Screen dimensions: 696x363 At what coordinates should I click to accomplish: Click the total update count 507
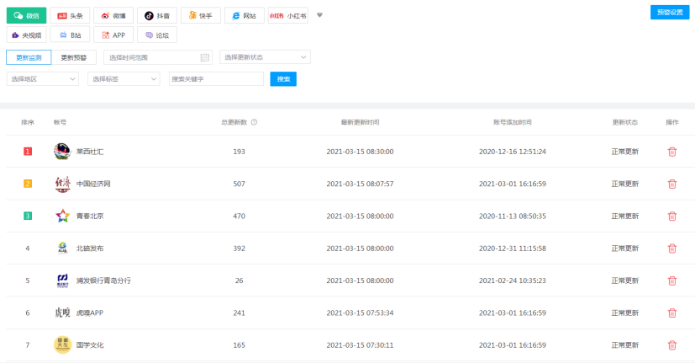point(239,184)
